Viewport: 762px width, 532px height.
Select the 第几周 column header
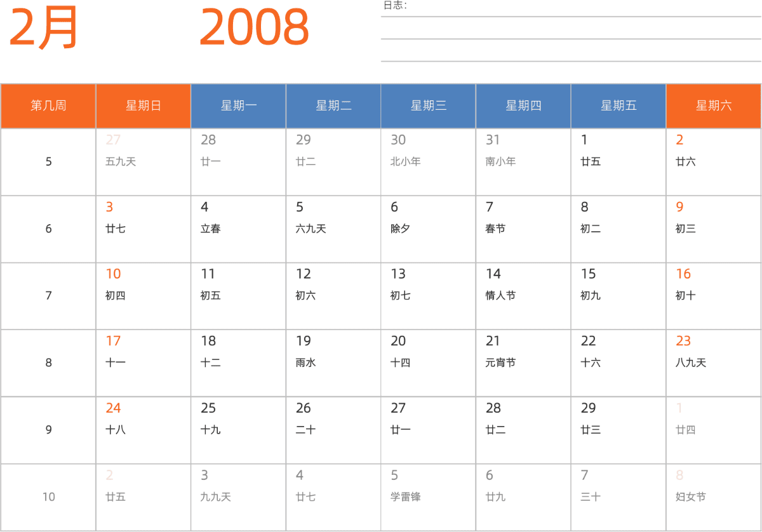pyautogui.click(x=48, y=106)
